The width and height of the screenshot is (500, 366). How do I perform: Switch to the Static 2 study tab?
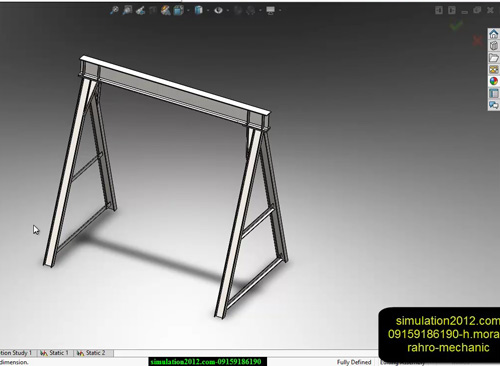(x=91, y=353)
